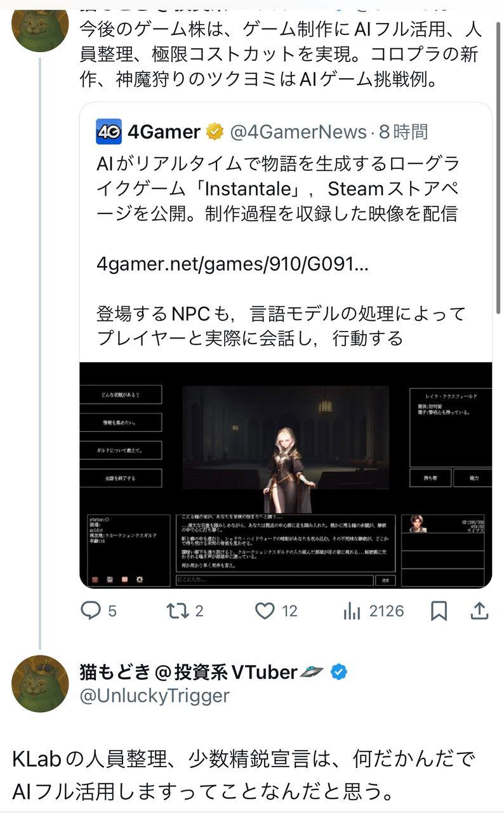Click blue verified badge beside 猫もどき
The image size is (504, 813).
(340, 671)
